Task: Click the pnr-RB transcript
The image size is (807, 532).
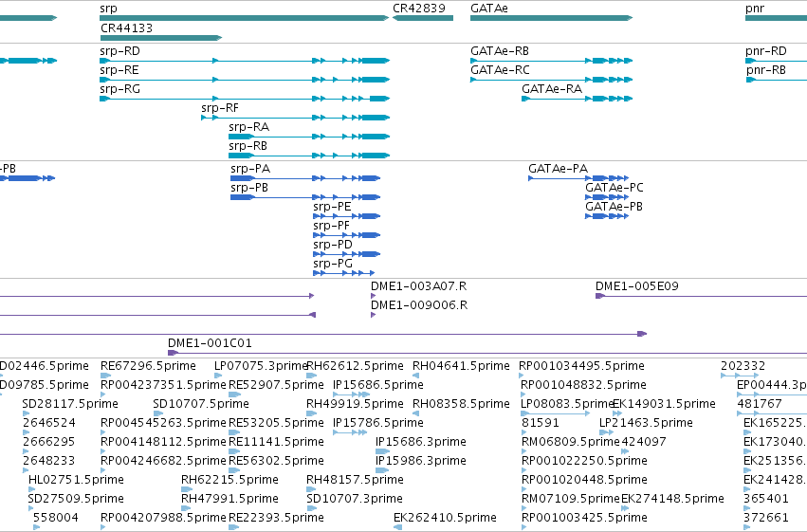Action: coord(776,80)
